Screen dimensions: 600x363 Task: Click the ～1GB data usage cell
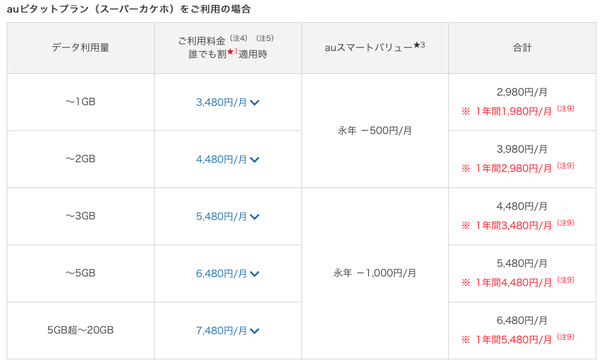(x=81, y=102)
